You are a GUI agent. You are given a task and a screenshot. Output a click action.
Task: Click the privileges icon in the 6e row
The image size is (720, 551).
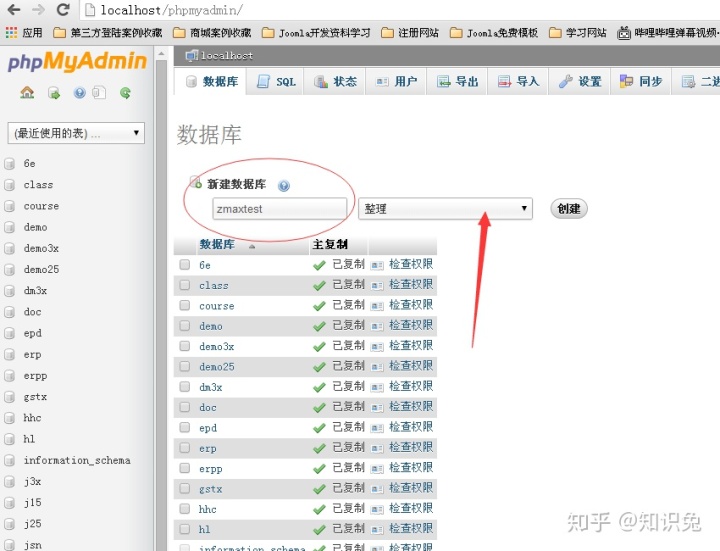point(377,265)
